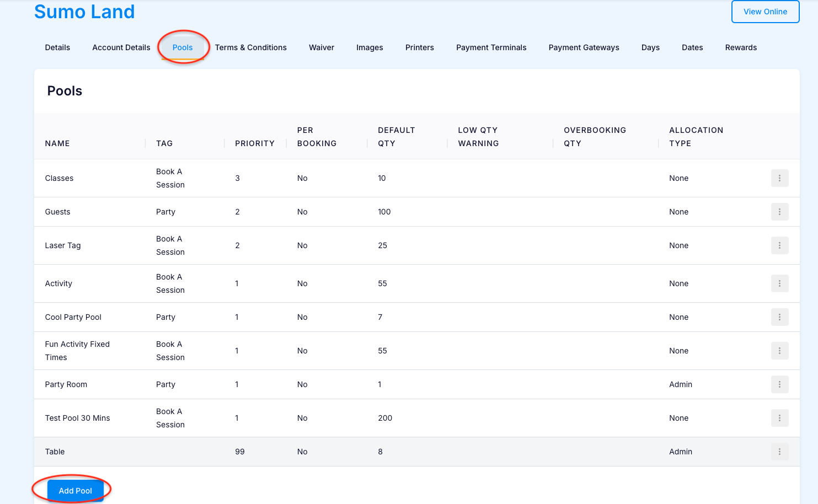Viewport: 818px width, 504px height.
Task: Open the actions menu for Test Pool 30 Mins
Action: pos(779,418)
